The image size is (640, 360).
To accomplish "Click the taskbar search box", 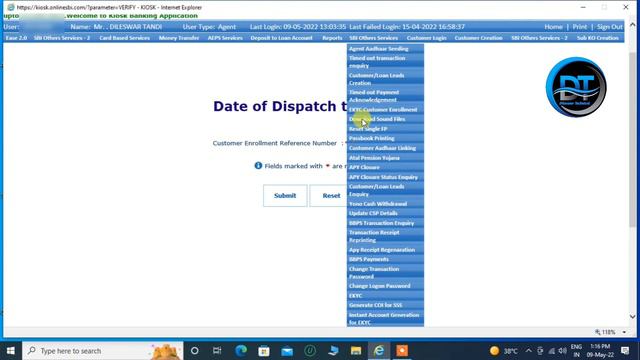I will tap(103, 351).
